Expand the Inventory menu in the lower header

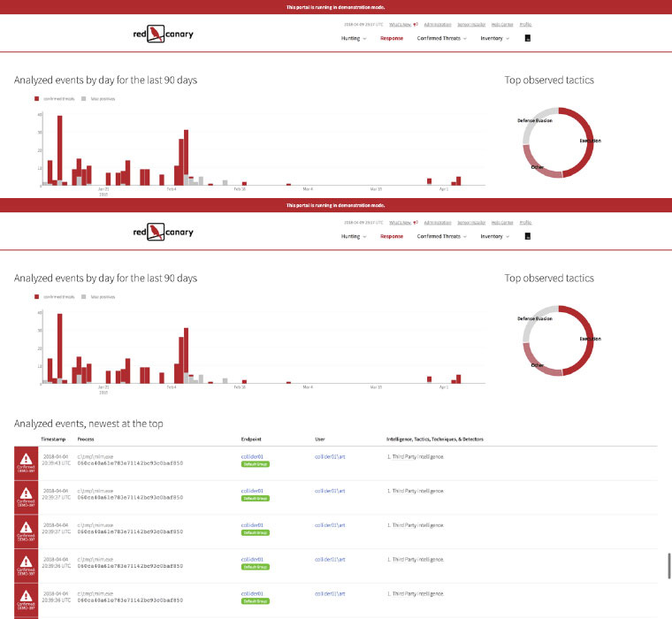tap(495, 237)
